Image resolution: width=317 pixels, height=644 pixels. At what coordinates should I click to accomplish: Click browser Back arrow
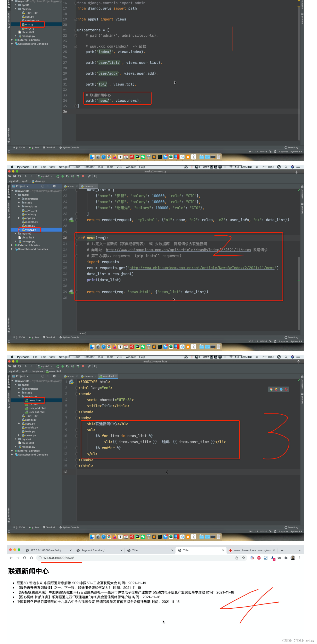[x=11, y=558]
